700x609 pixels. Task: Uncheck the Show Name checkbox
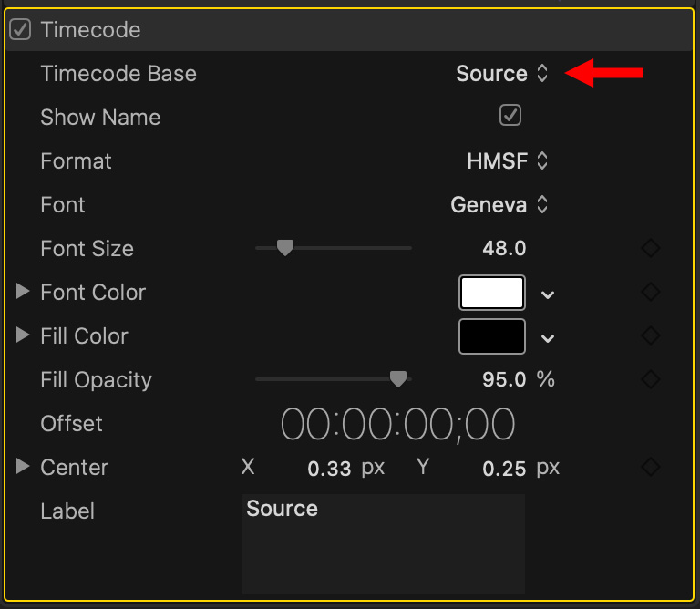tap(510, 116)
